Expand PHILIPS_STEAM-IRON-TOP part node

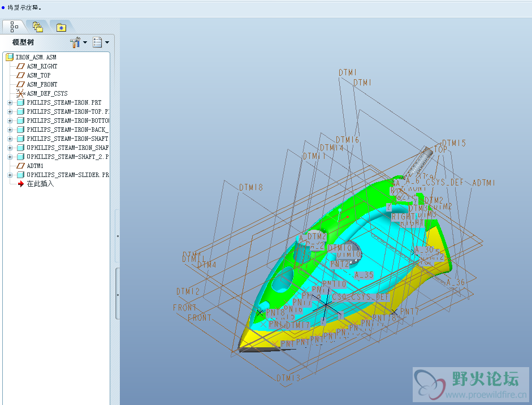[10, 111]
